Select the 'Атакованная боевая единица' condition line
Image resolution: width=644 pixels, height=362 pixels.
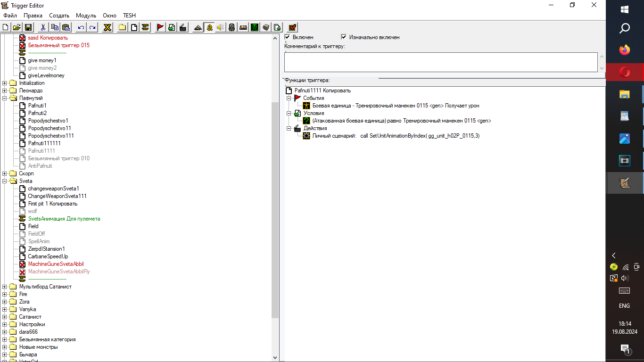coord(402,121)
